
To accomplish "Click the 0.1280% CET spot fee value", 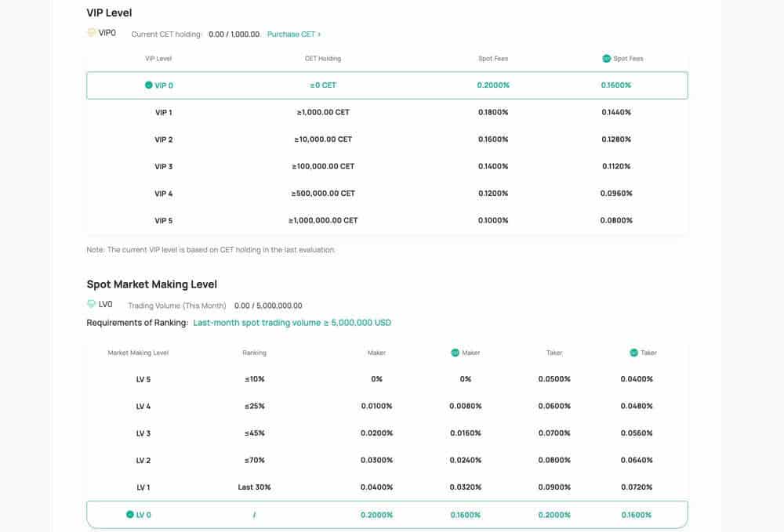I will point(616,139).
